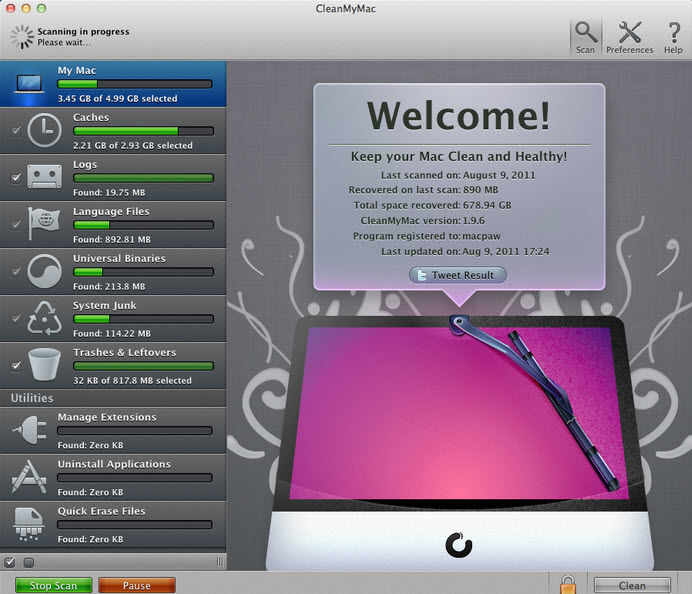The height and width of the screenshot is (594, 692).
Task: Click 'Program registered to: macpaw' line
Action: (x=426, y=236)
